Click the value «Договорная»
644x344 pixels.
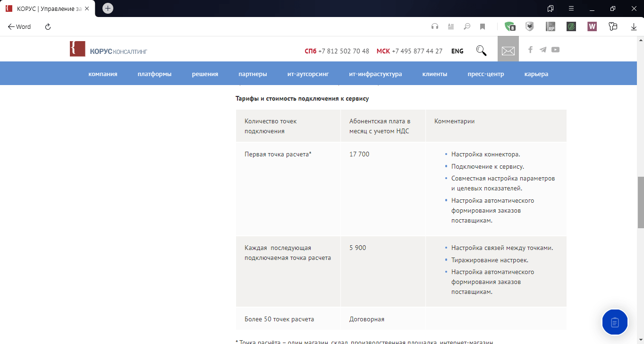point(367,319)
